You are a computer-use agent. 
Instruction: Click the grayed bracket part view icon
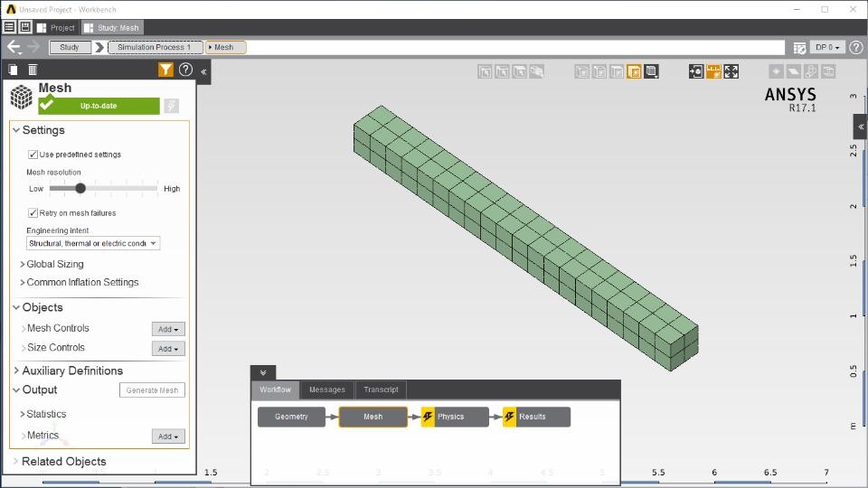811,71
